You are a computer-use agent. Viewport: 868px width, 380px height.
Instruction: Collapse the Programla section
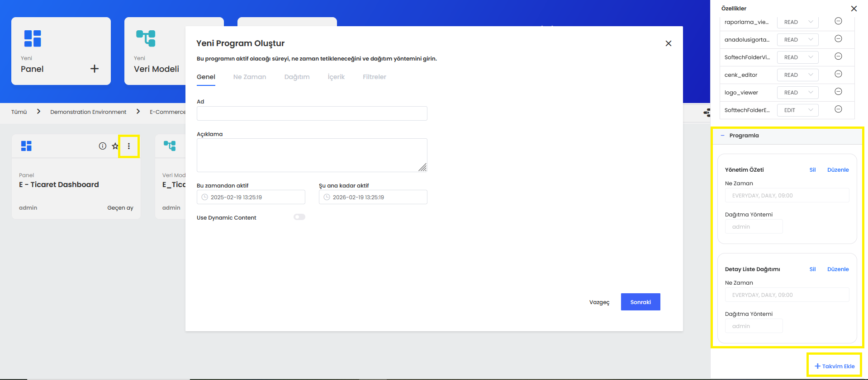click(x=722, y=136)
